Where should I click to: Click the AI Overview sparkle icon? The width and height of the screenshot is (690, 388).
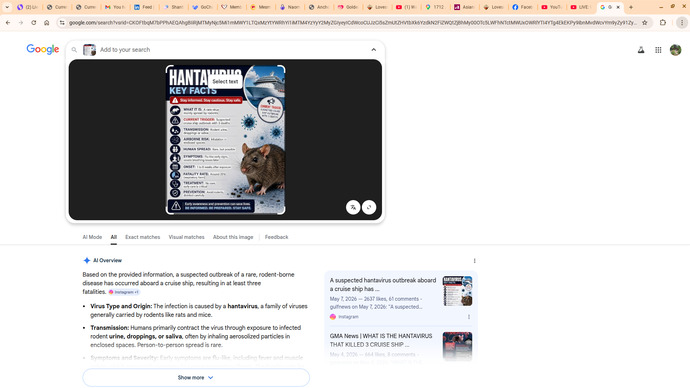tap(87, 260)
